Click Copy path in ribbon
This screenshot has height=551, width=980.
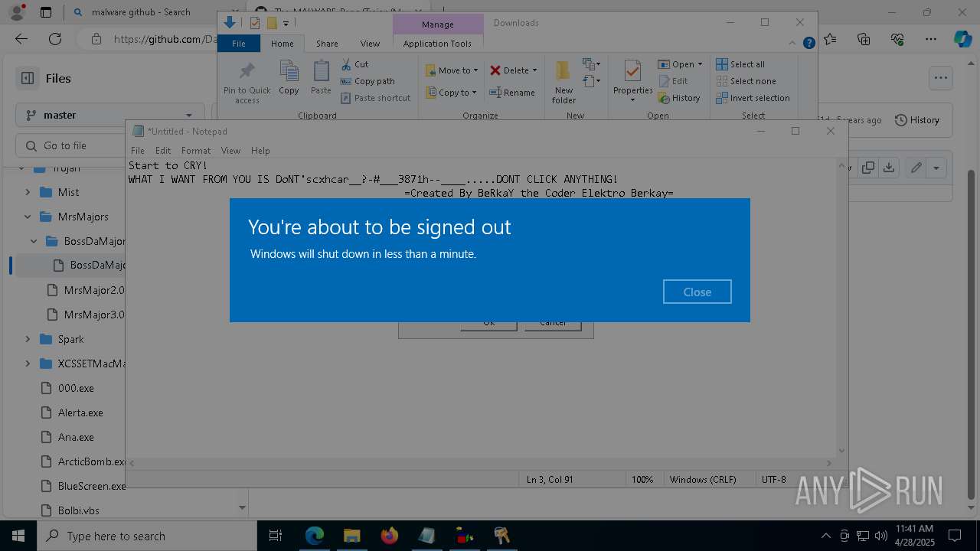(x=367, y=81)
